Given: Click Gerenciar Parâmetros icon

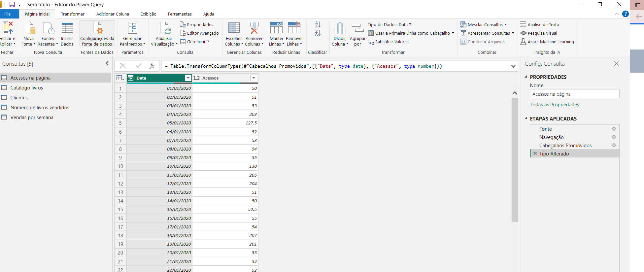Looking at the screenshot, I should pyautogui.click(x=133, y=28).
